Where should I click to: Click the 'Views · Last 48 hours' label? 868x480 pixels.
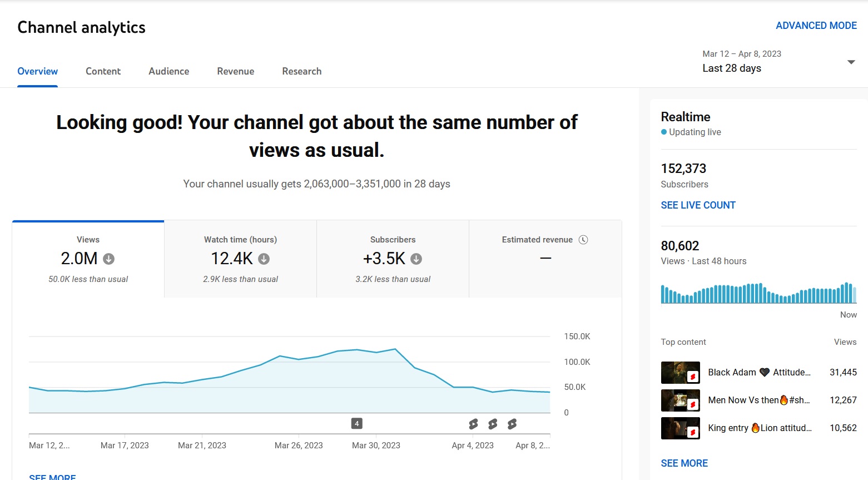click(x=703, y=261)
